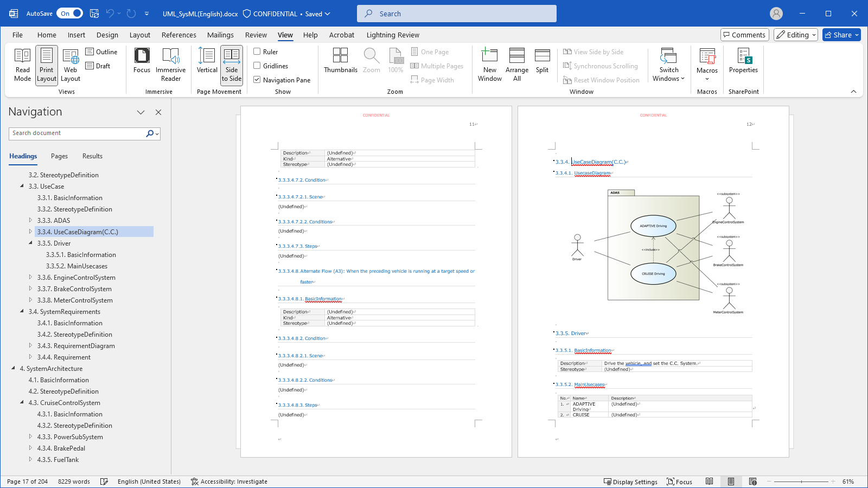Switch to Results tab in Navigation
The image size is (868, 488).
pos(92,156)
